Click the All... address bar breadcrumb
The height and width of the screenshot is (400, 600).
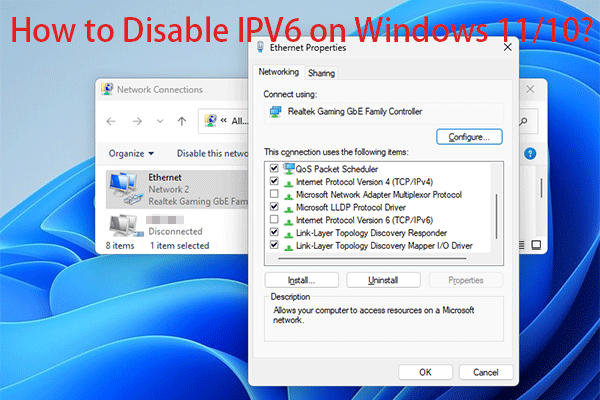point(240,121)
